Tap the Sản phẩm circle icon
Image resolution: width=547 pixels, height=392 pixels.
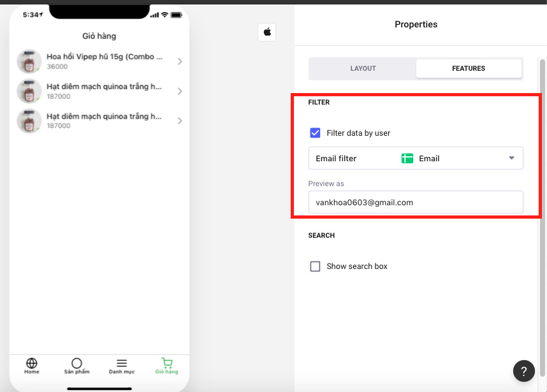77,363
